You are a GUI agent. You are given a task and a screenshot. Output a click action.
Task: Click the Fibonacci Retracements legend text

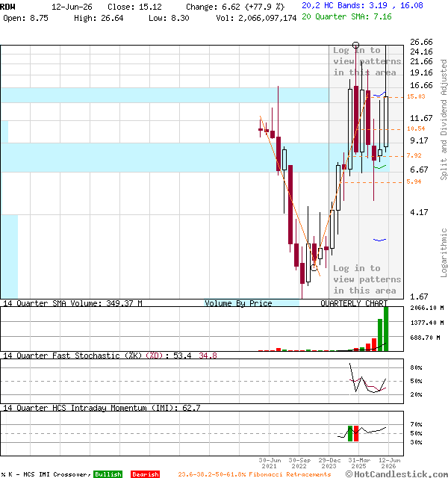pos(254,474)
